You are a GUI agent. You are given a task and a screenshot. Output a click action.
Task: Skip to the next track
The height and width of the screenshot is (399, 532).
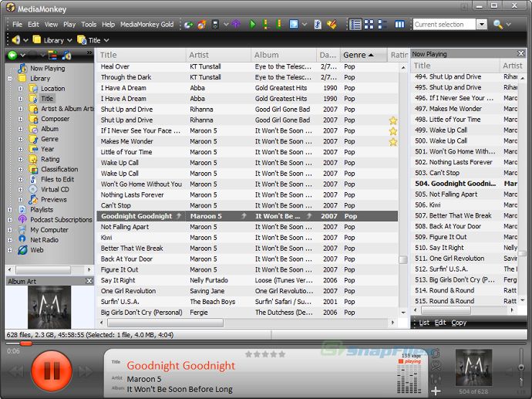pyautogui.click(x=85, y=371)
